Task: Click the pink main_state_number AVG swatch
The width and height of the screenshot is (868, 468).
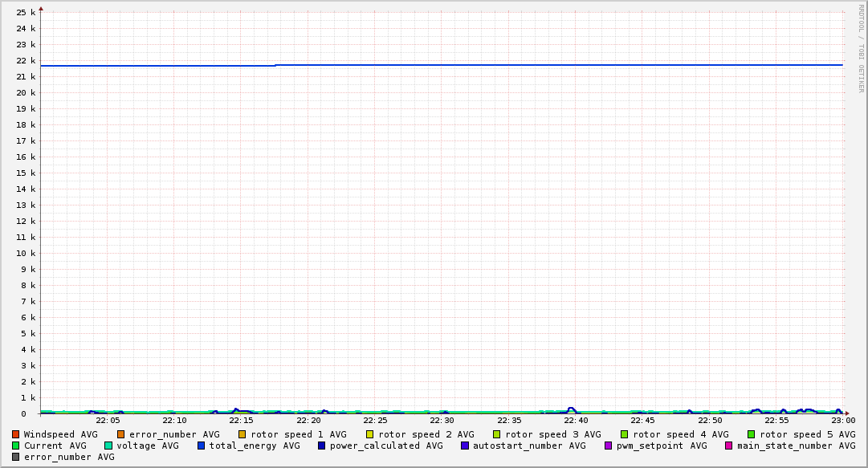Action: pos(729,446)
